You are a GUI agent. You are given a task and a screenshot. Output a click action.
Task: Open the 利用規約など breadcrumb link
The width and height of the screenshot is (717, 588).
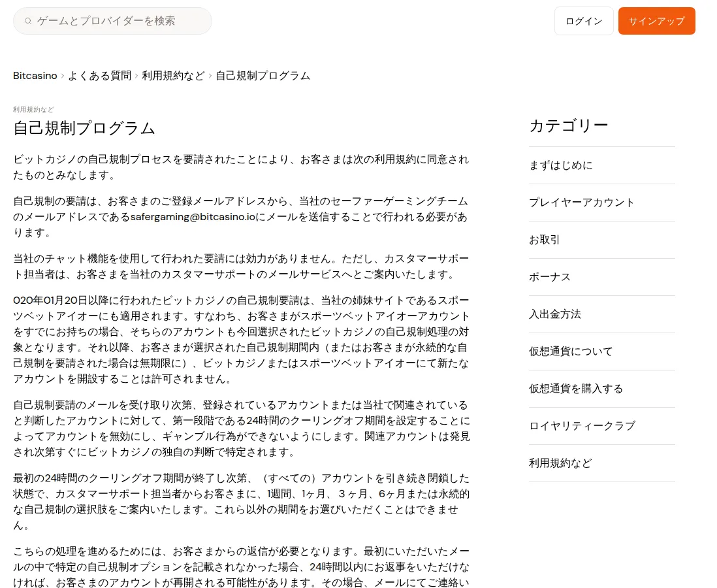click(x=173, y=76)
